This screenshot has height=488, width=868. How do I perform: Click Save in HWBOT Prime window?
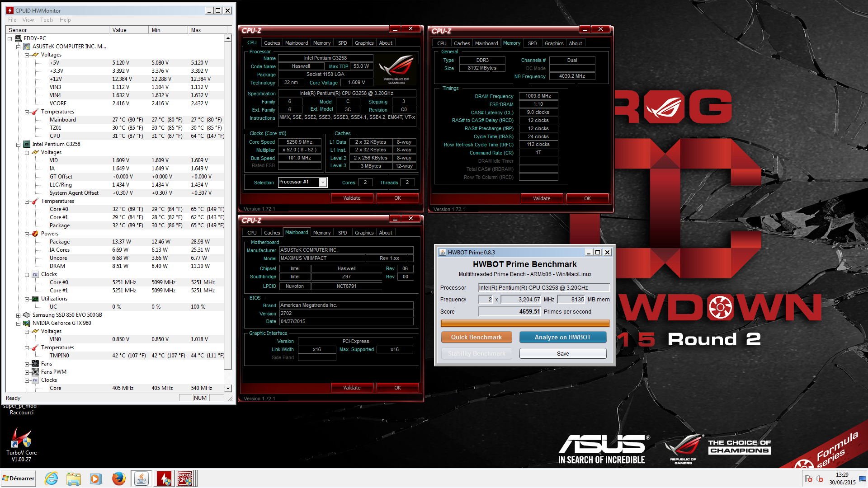point(563,353)
